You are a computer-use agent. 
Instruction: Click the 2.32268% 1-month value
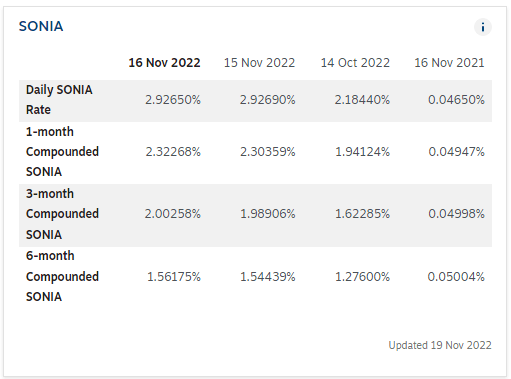[173, 152]
